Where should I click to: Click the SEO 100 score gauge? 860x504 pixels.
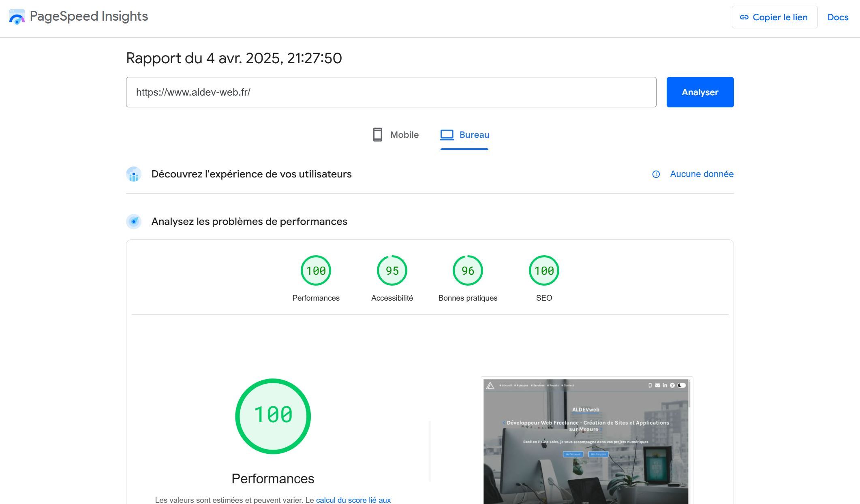pos(544,270)
